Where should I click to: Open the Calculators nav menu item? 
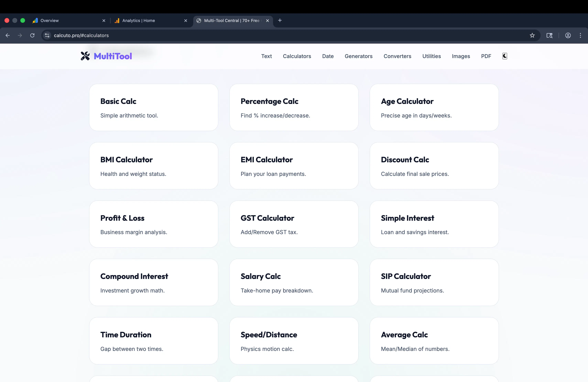point(297,56)
